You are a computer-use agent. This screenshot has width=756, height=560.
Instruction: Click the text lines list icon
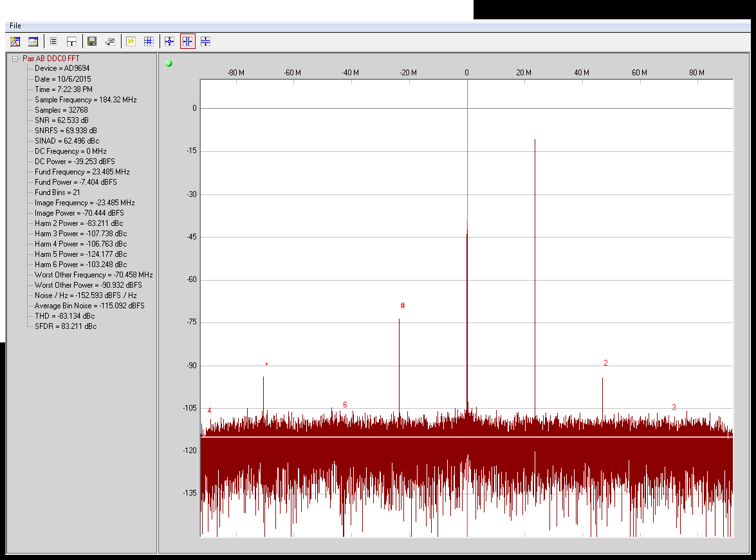click(53, 41)
